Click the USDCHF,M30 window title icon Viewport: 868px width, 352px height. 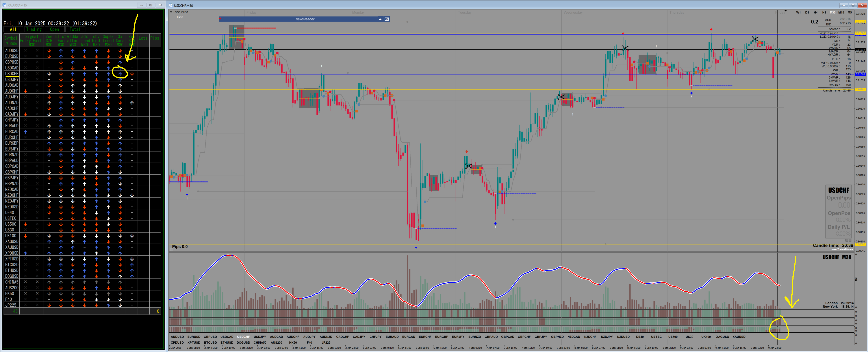[171, 5]
